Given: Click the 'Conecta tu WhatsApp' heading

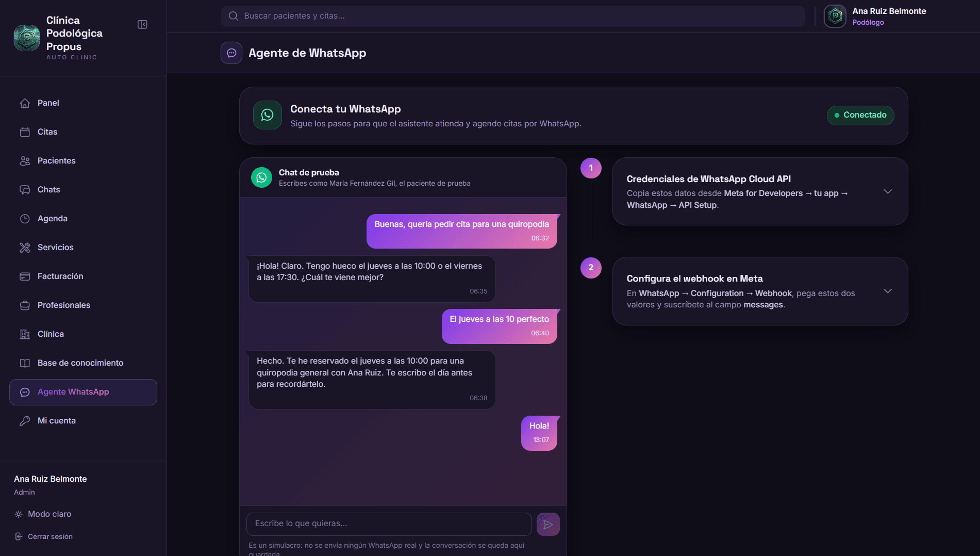Looking at the screenshot, I should pyautogui.click(x=345, y=109).
